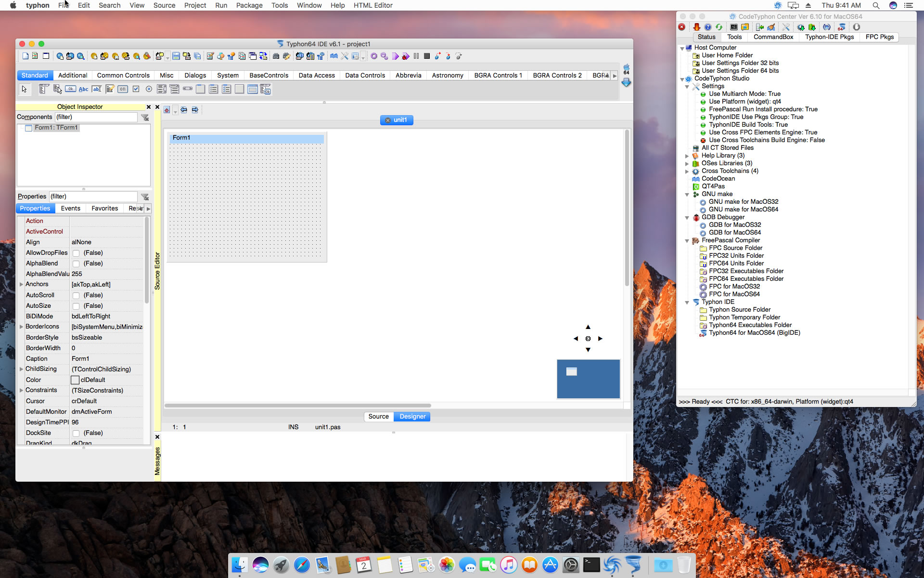
Task: Open the Typhon-IDE Pkgs tab
Action: 829,37
